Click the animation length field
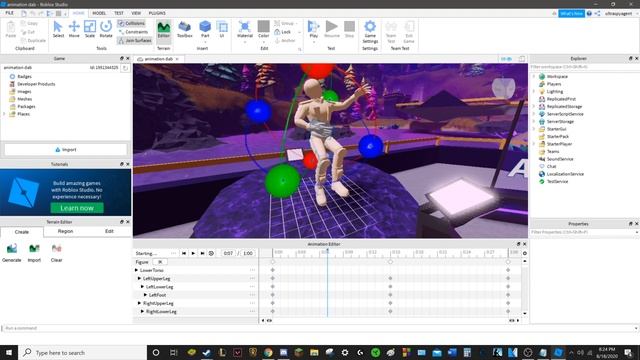 click(248, 253)
